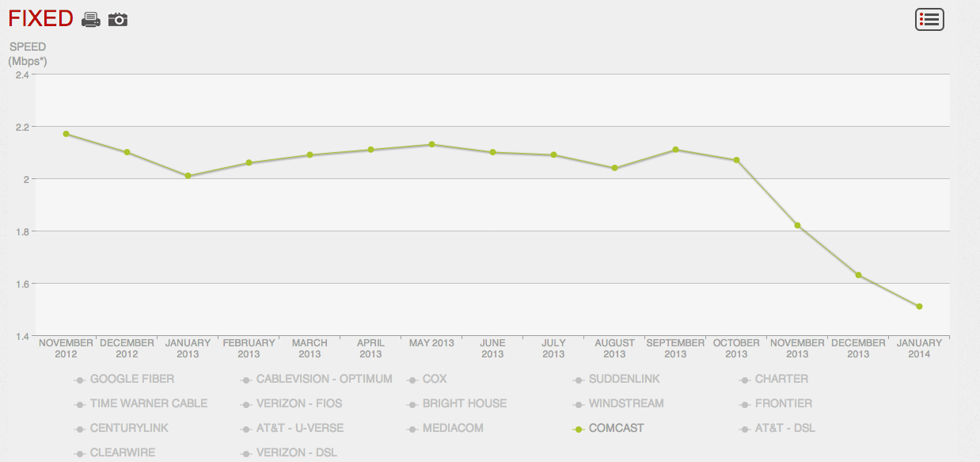The height and width of the screenshot is (462, 980).
Task: Select the May 2013 data point
Action: pos(431,144)
